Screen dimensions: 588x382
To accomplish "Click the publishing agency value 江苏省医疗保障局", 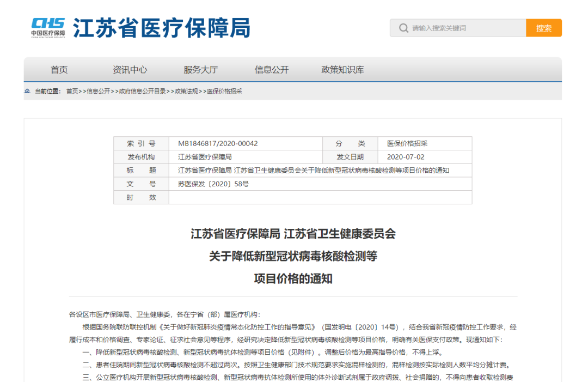I will (205, 157).
